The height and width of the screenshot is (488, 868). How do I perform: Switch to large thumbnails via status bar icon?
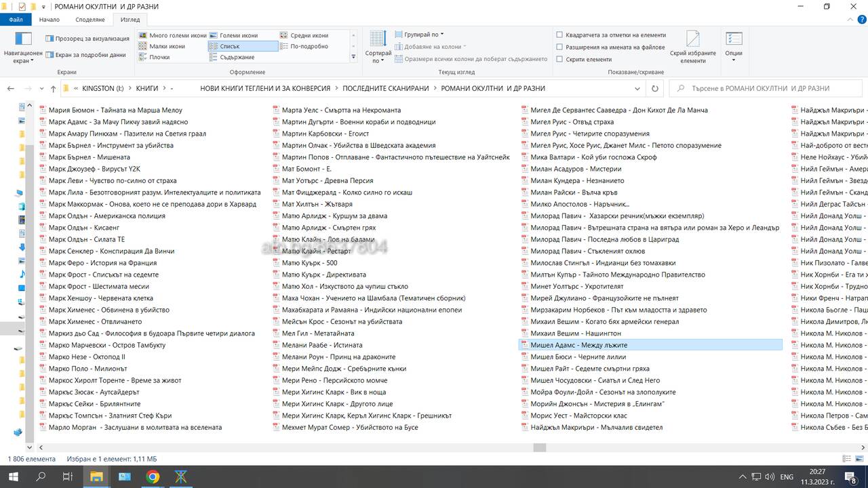pyautogui.click(x=860, y=459)
